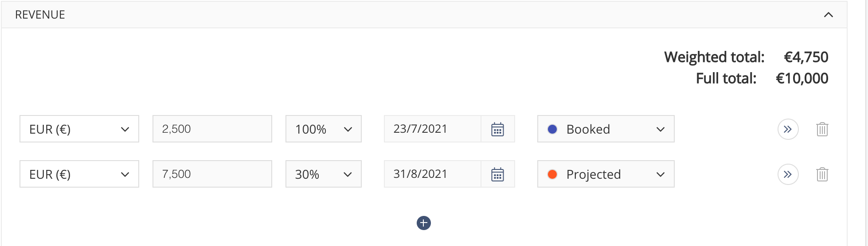Click the 23/7/2021 date field
Viewport: 868px width, 246px height.
(433, 129)
